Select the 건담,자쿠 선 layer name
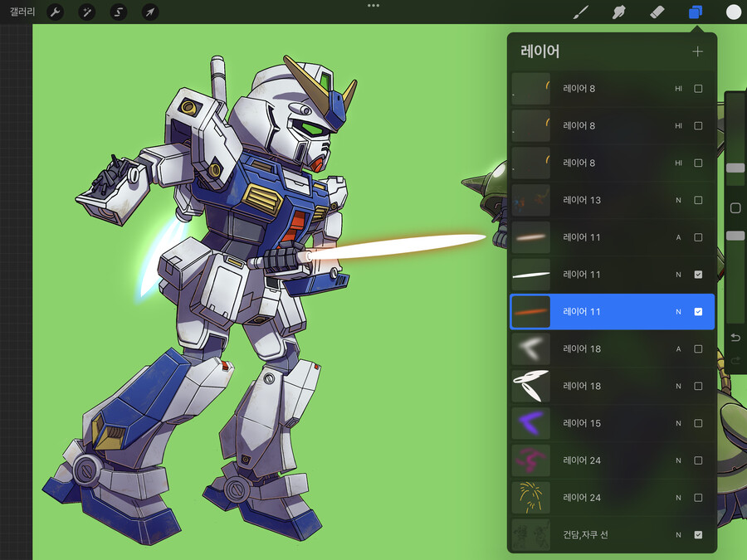Screen dimensions: 747x560 pos(585,535)
